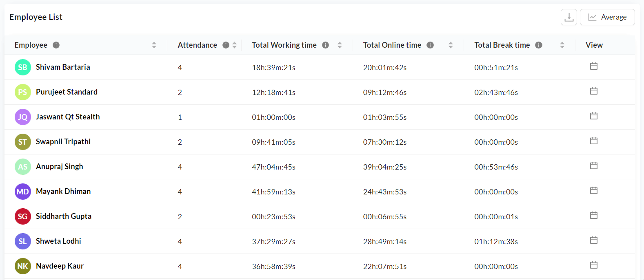Sort table by Employee column
Image resolution: width=644 pixels, height=280 pixels.
(154, 45)
